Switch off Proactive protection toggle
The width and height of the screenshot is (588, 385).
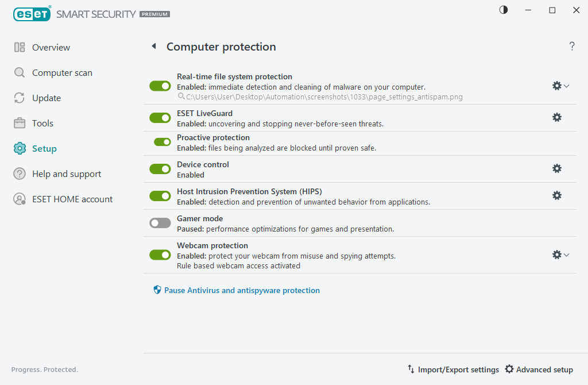[163, 142]
